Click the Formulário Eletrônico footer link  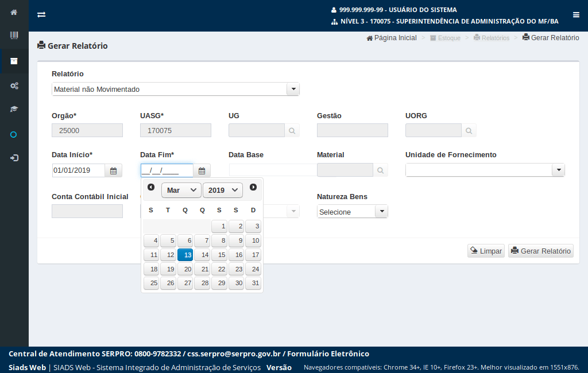click(x=328, y=353)
